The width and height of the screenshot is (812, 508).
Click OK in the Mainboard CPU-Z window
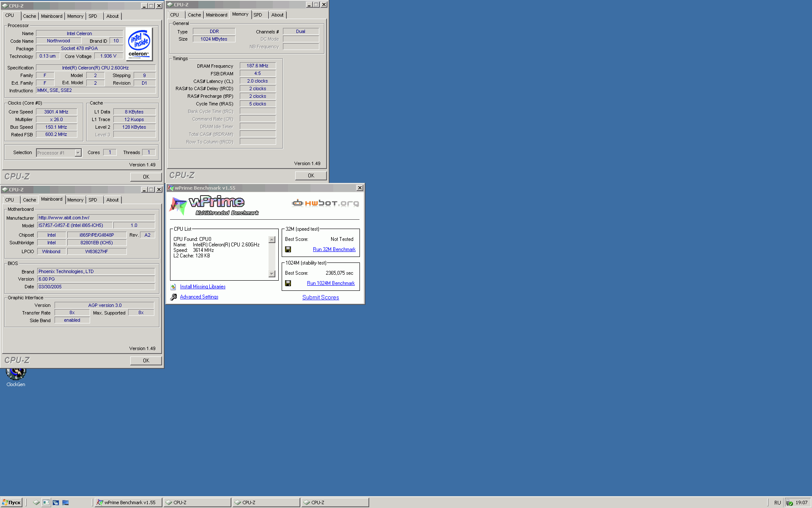146,361
